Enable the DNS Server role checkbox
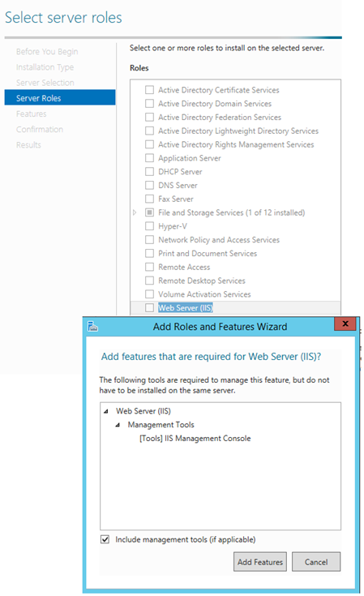 coord(150,185)
